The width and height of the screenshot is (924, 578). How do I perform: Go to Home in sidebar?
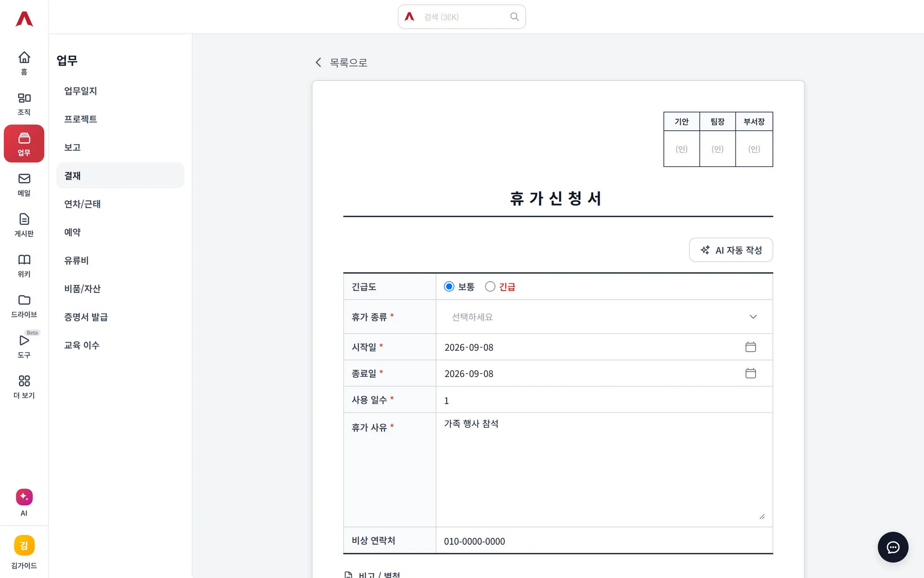[24, 63]
